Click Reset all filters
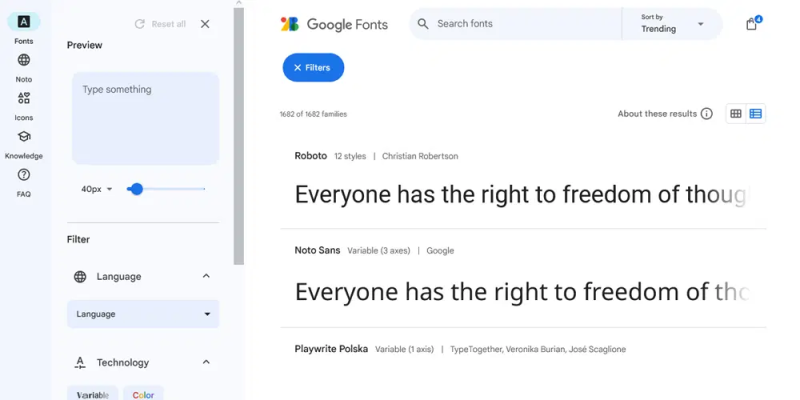 [x=160, y=24]
